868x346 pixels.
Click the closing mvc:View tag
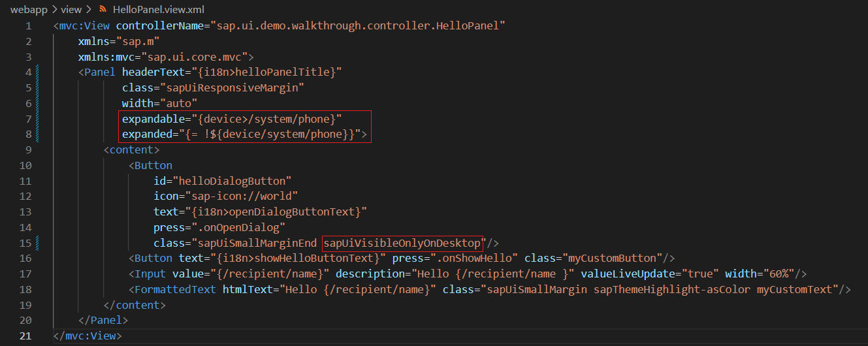[x=87, y=336]
